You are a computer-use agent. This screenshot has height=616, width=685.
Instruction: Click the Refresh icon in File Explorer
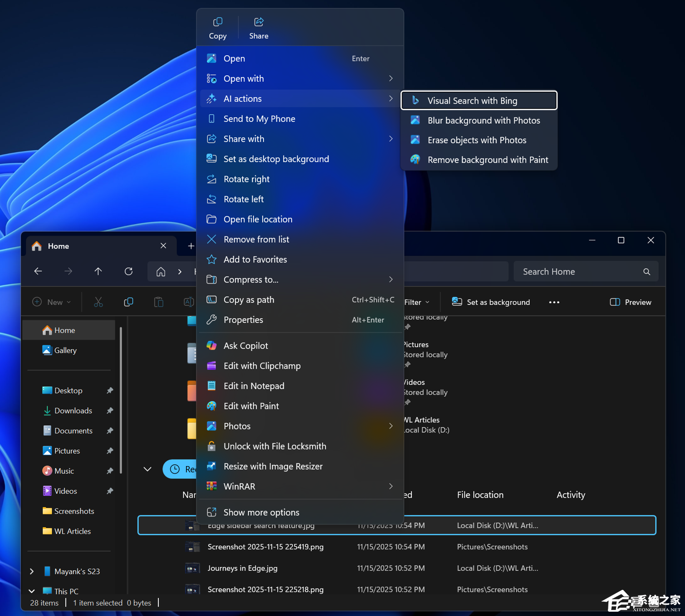[x=128, y=271]
